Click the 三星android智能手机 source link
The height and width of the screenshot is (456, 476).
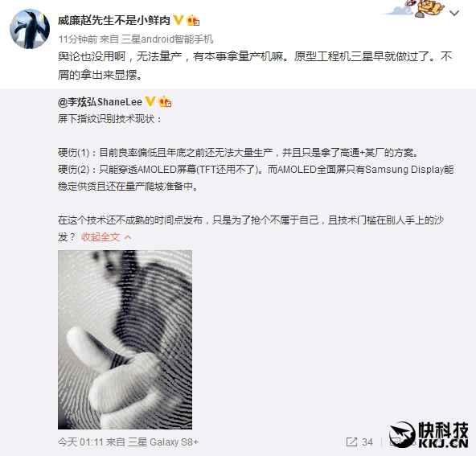tap(167, 39)
